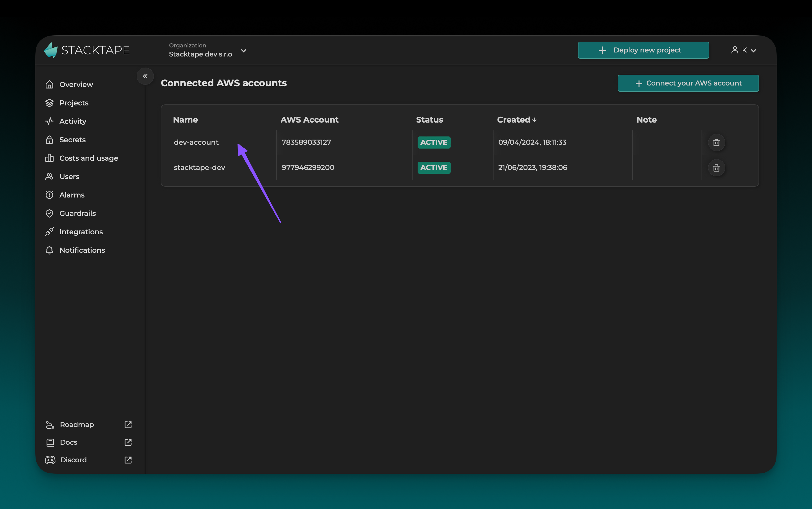
Task: Click Connect your AWS account button
Action: coord(688,83)
